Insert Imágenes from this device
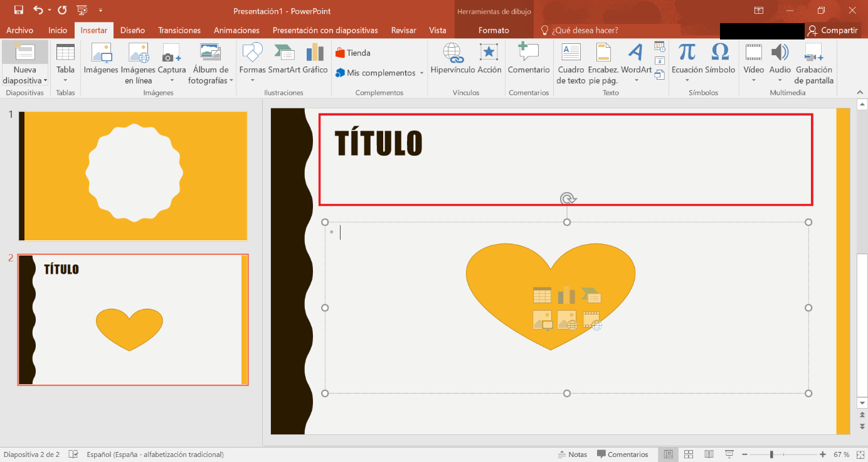The height and width of the screenshot is (462, 868). point(101,58)
